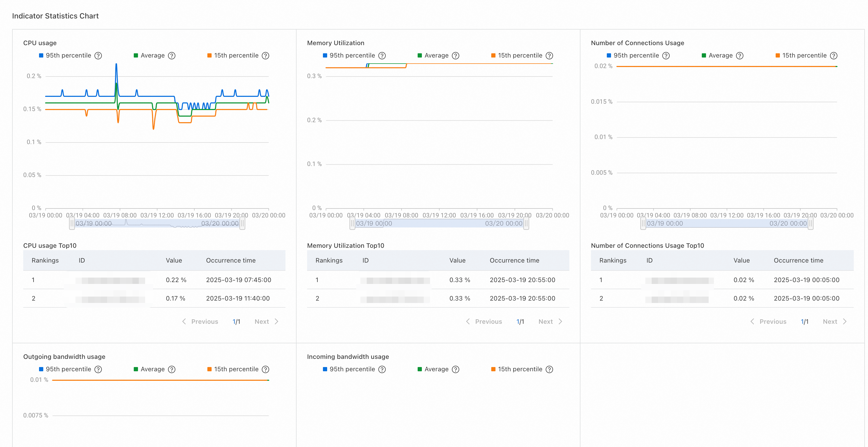Click help icon beside Connections Usage Average
The image size is (868, 447).
click(x=740, y=56)
